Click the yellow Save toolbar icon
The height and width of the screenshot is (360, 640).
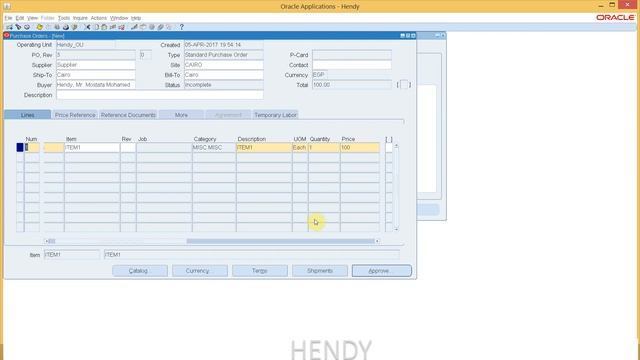[x=40, y=27]
